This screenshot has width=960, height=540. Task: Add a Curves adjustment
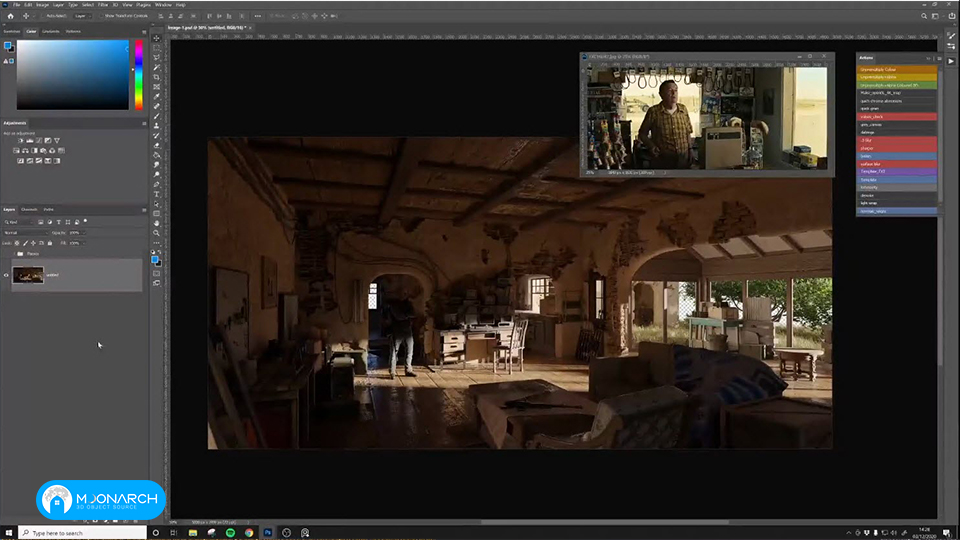(x=39, y=140)
